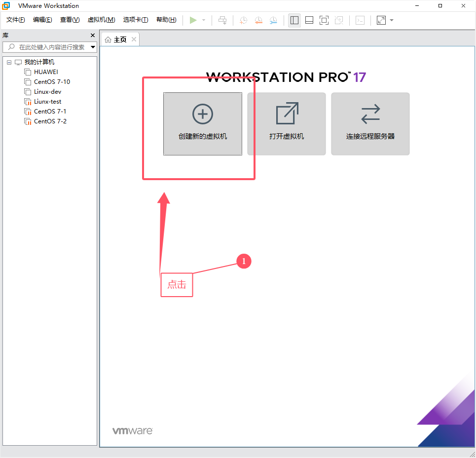Click the stretch guest display icon
This screenshot has height=458, width=476.
pyautogui.click(x=381, y=20)
